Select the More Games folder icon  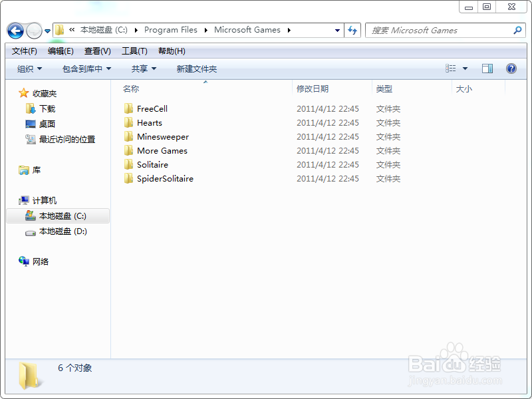click(128, 150)
